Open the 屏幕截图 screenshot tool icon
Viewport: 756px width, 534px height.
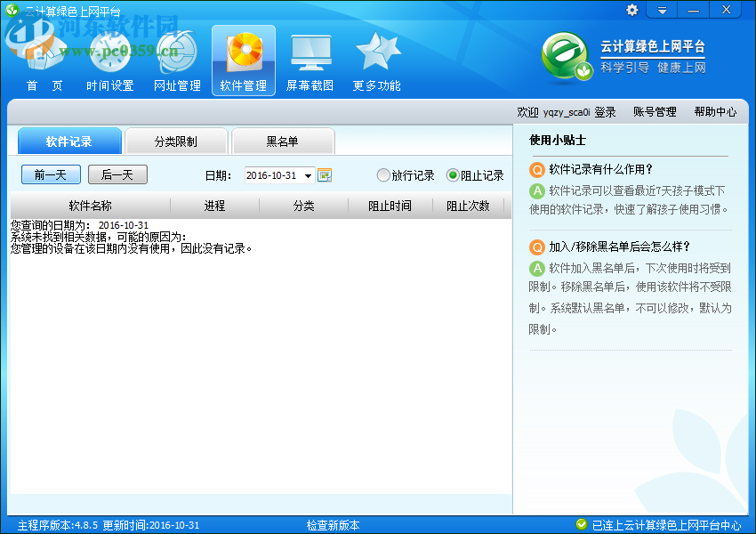click(310, 58)
